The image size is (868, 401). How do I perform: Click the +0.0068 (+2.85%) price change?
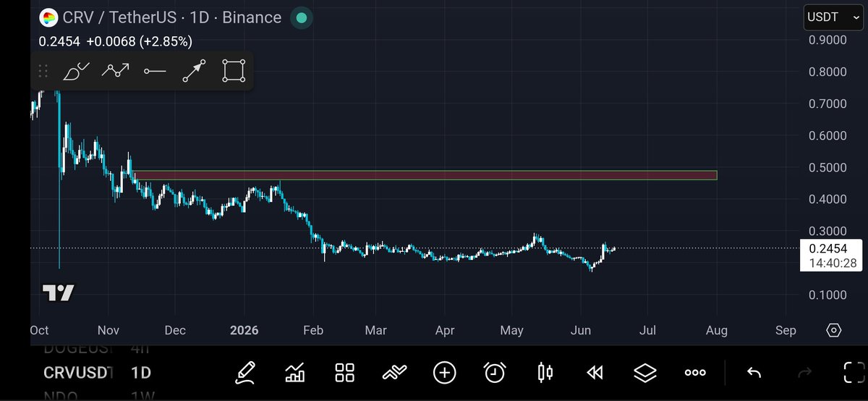coord(138,41)
